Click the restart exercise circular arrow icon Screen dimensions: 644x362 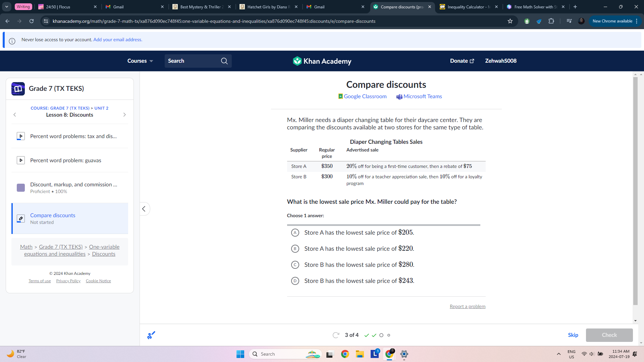pos(336,335)
